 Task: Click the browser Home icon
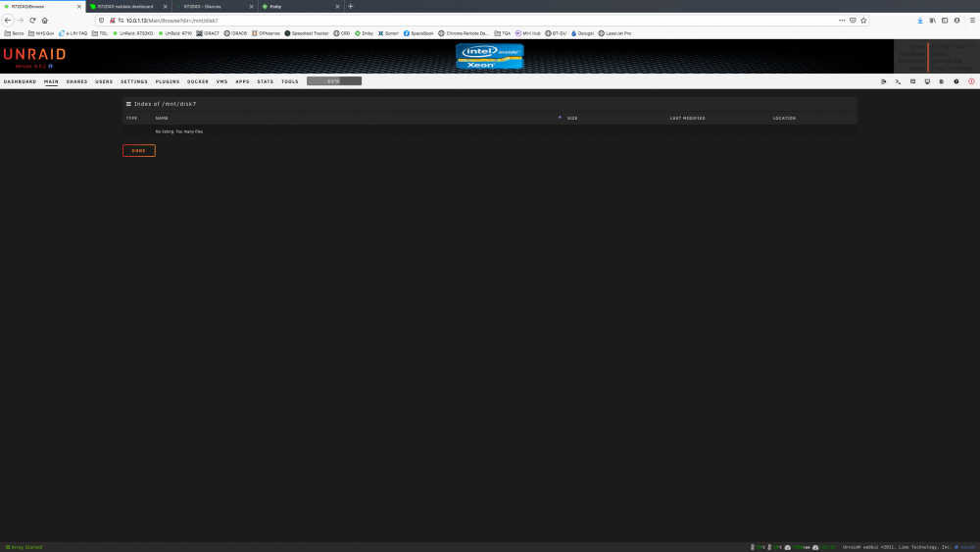(x=44, y=20)
